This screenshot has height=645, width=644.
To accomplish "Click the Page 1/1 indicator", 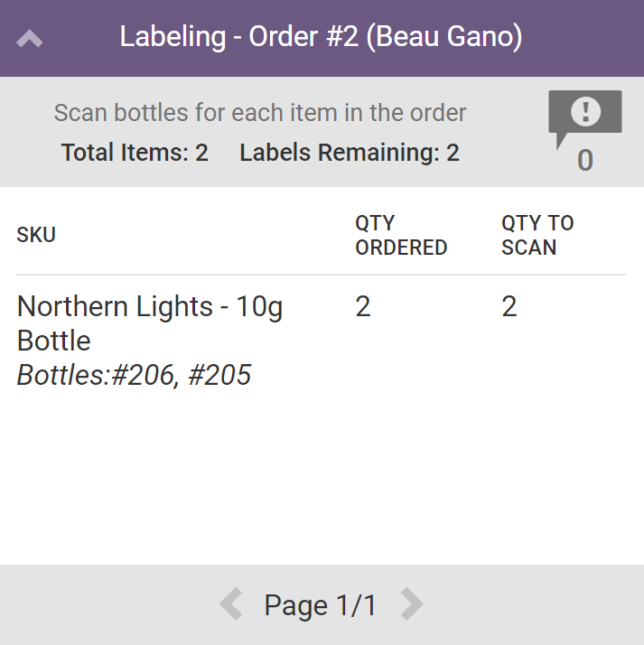I will (x=321, y=605).
